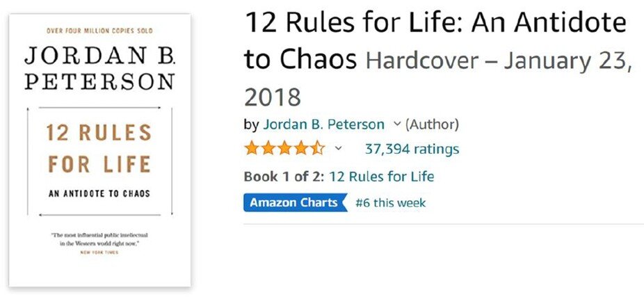This screenshot has height=297, width=644.
Task: Click the (Author) label after the name
Action: pos(432,124)
